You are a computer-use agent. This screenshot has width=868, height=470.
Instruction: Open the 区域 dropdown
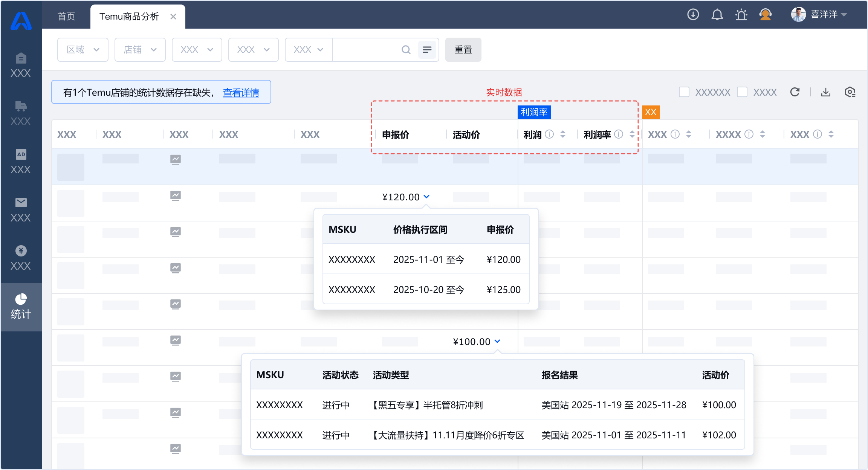point(83,50)
